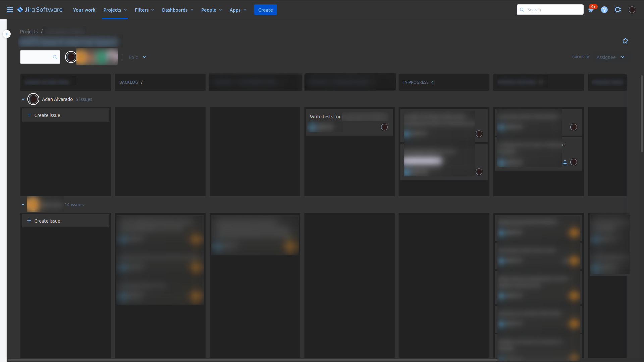This screenshot has width=644, height=362.
Task: Click Create issue in Adan's swimlane
Action: (x=47, y=115)
